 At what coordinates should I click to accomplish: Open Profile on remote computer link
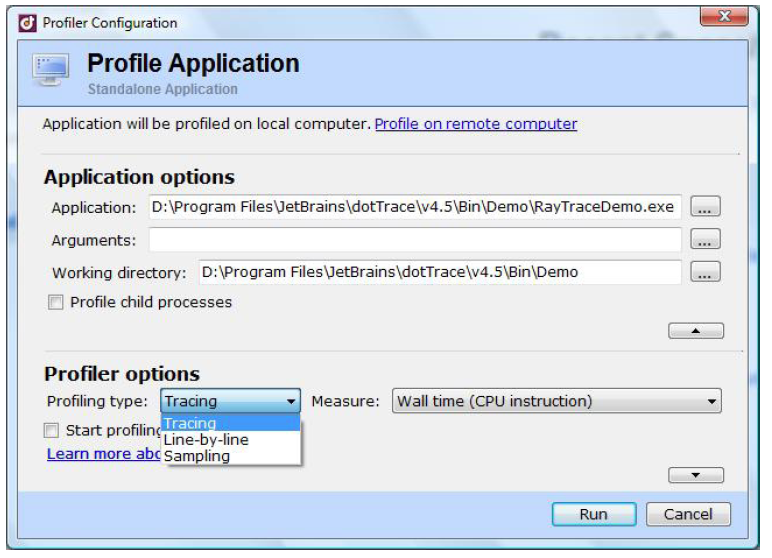pyautogui.click(x=475, y=125)
